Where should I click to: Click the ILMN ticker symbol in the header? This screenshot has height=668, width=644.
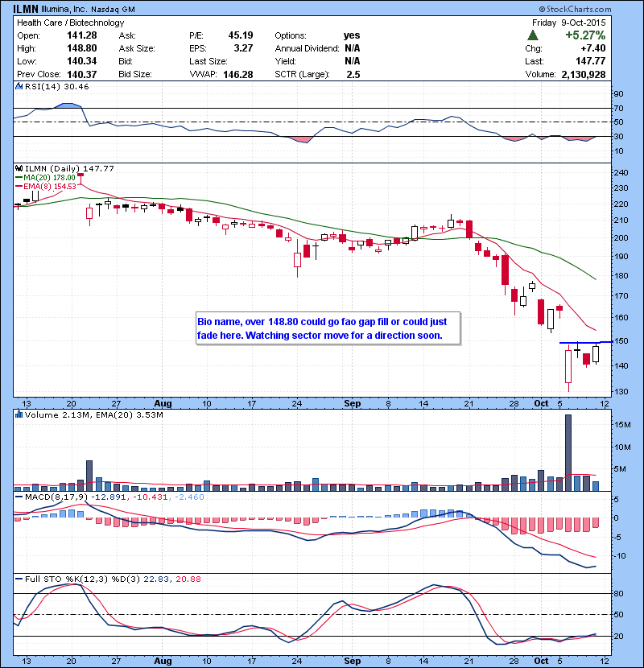tap(26, 9)
